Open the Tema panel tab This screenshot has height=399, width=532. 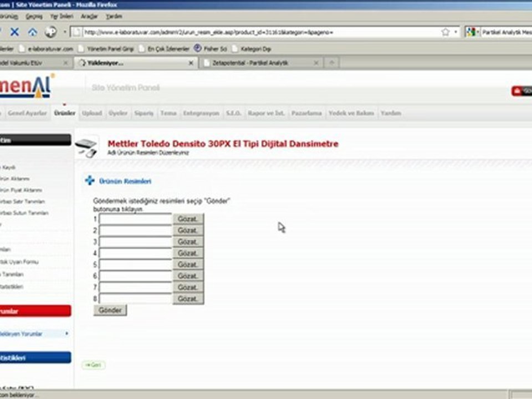168,113
